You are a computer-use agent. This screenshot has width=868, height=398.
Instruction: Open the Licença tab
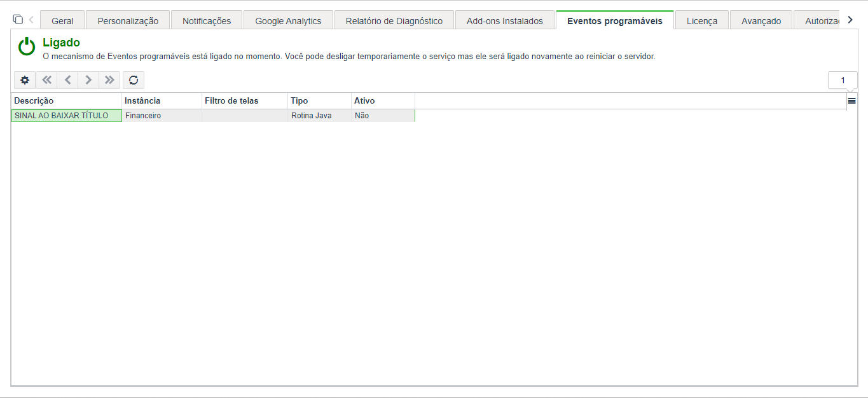click(702, 21)
